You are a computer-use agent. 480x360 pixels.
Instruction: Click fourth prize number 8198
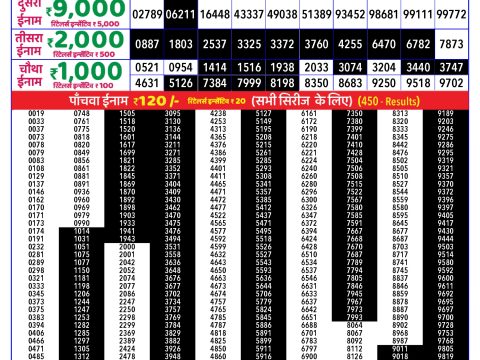pos(282,83)
